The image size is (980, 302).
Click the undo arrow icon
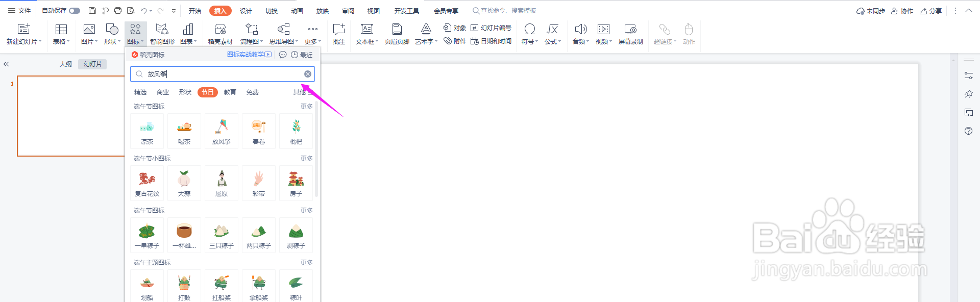pyautogui.click(x=144, y=11)
